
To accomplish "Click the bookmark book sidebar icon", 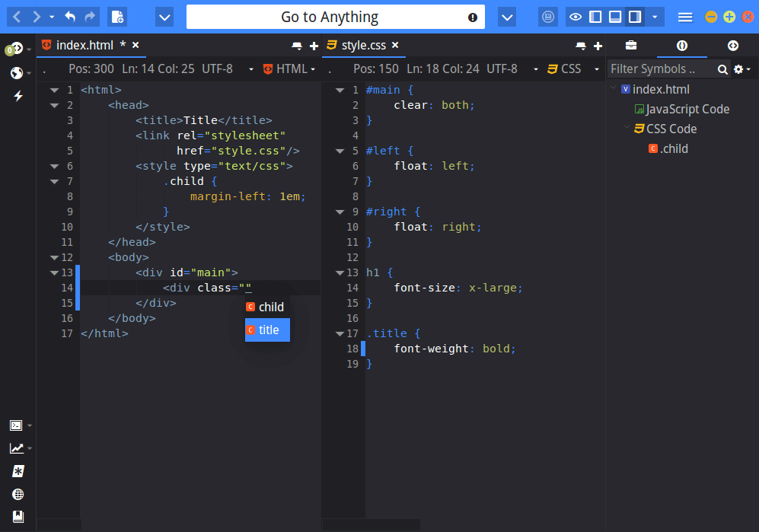I will coord(18,517).
